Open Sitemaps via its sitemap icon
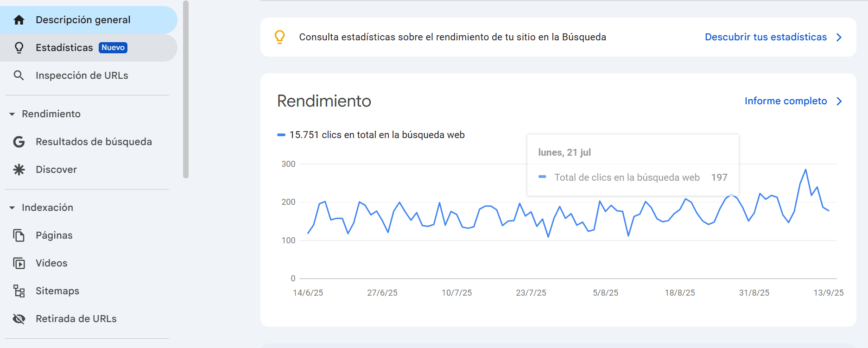The image size is (868, 348). pos(19,291)
